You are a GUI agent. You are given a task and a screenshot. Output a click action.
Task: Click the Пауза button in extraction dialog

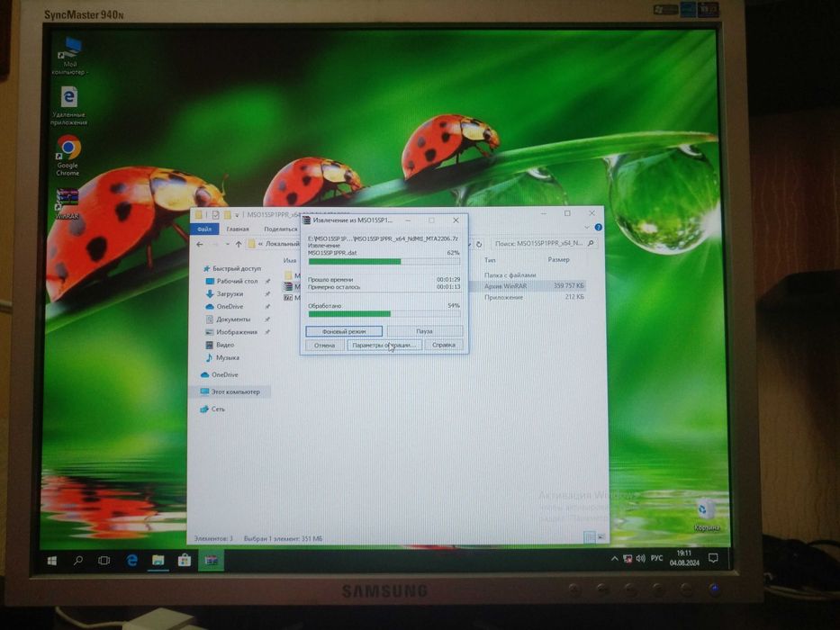[x=424, y=331]
